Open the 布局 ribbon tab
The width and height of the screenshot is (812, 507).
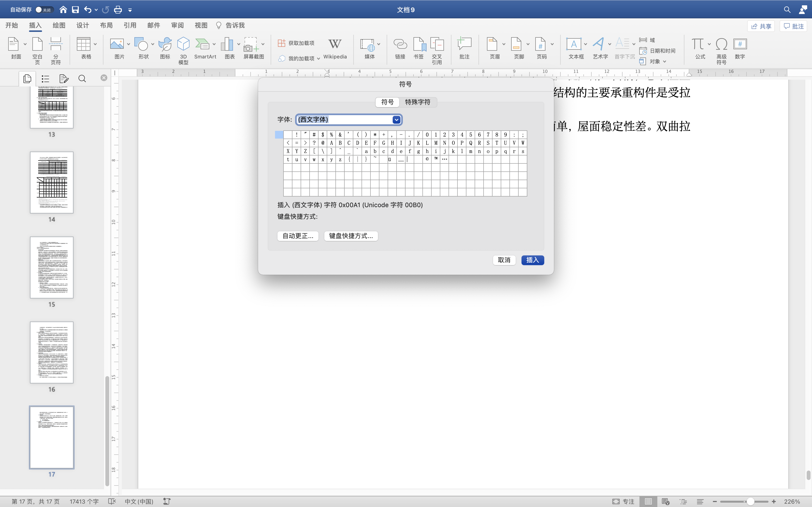(106, 26)
